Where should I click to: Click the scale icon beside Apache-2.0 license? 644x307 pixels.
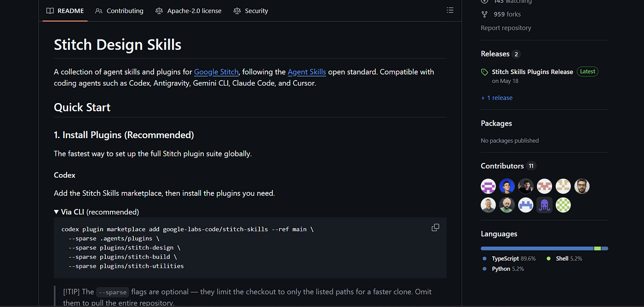pos(159,11)
